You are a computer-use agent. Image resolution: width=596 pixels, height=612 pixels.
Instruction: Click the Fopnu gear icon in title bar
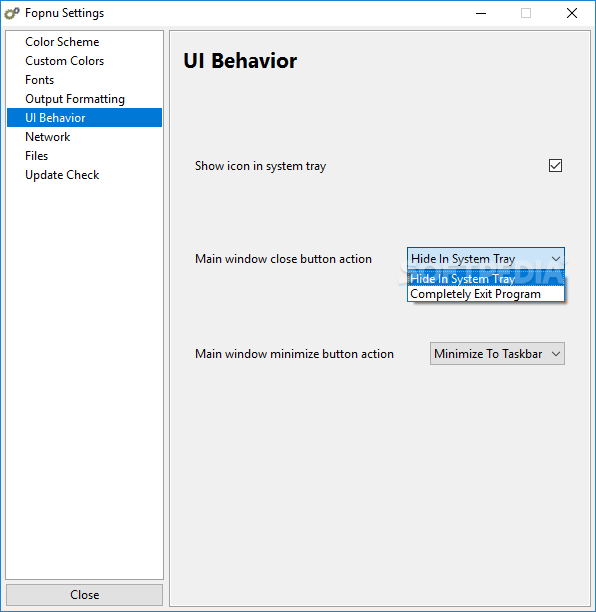pos(12,13)
